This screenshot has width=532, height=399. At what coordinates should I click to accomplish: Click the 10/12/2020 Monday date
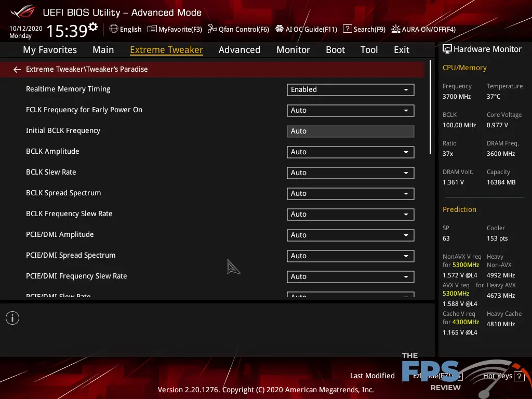pos(26,32)
